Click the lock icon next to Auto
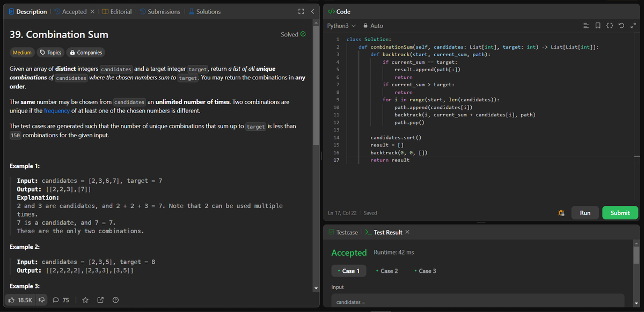Viewport: 644px width, 312px height. [365, 26]
